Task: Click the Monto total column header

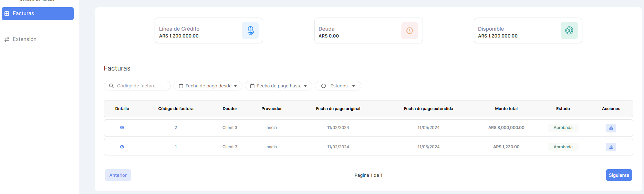Action: [x=506, y=109]
